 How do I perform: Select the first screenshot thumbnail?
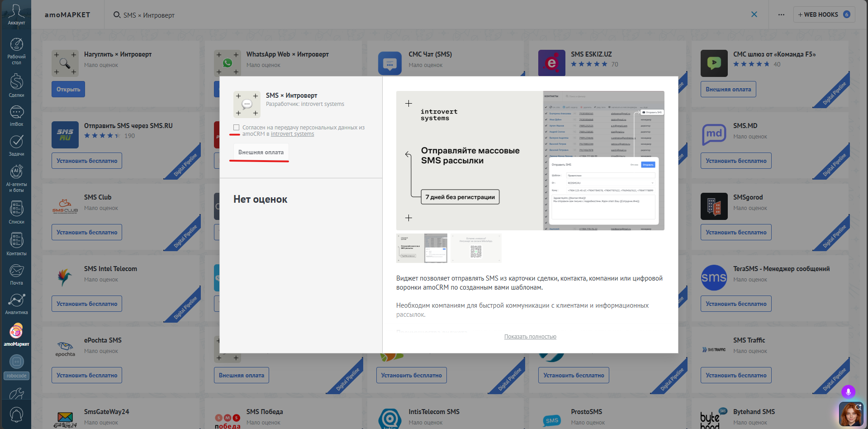(x=422, y=248)
